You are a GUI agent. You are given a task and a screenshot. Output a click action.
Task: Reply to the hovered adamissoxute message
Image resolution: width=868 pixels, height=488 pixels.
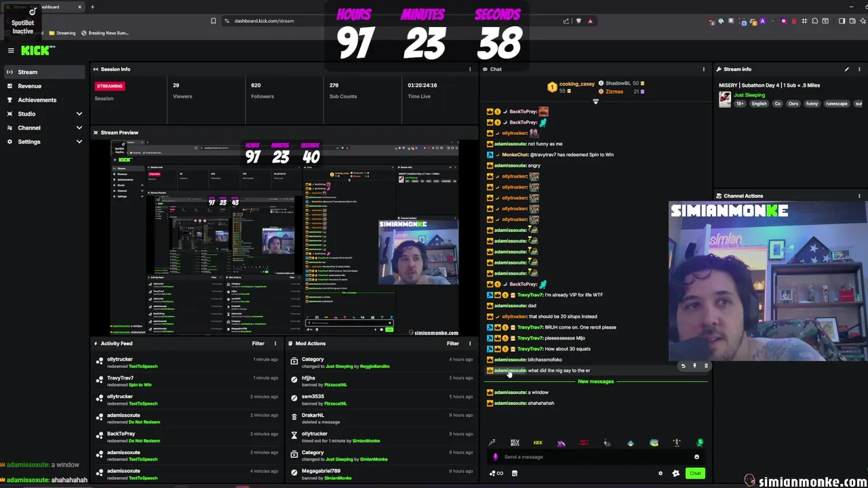pyautogui.click(x=683, y=366)
